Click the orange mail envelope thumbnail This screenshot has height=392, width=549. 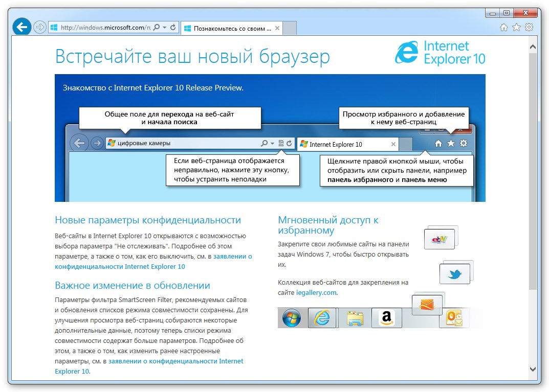[x=427, y=305]
